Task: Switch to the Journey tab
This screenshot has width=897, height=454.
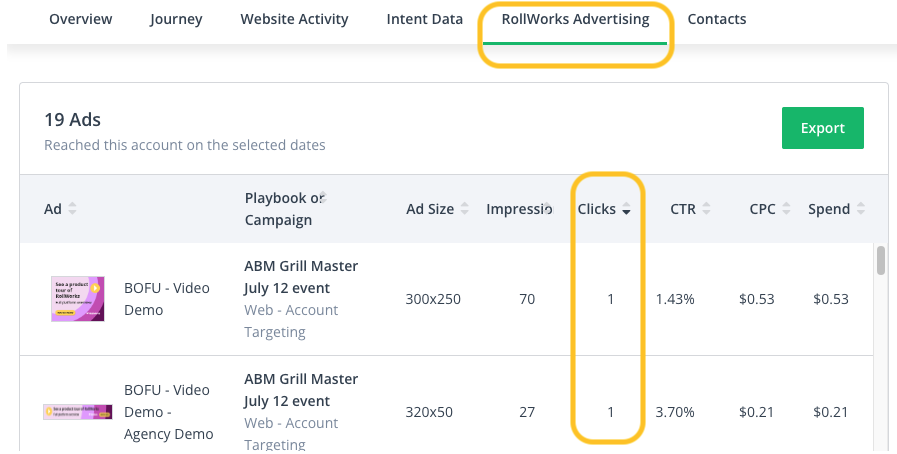Action: (176, 19)
